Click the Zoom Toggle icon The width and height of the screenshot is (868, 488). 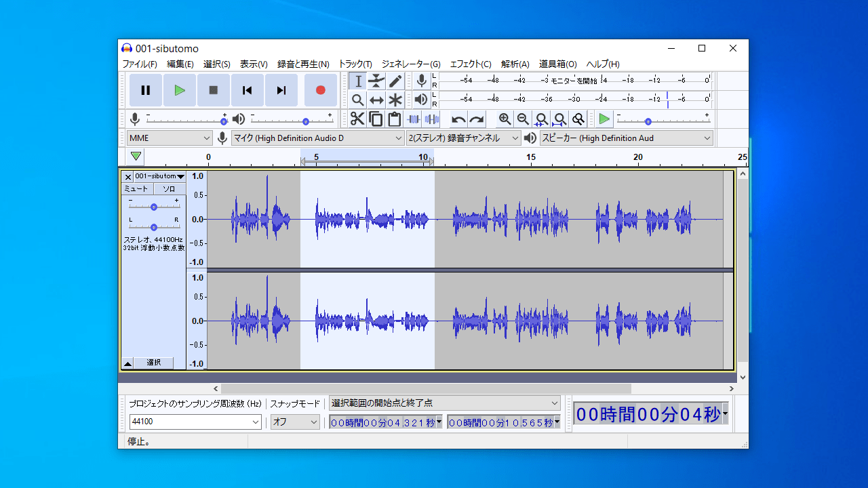(578, 119)
